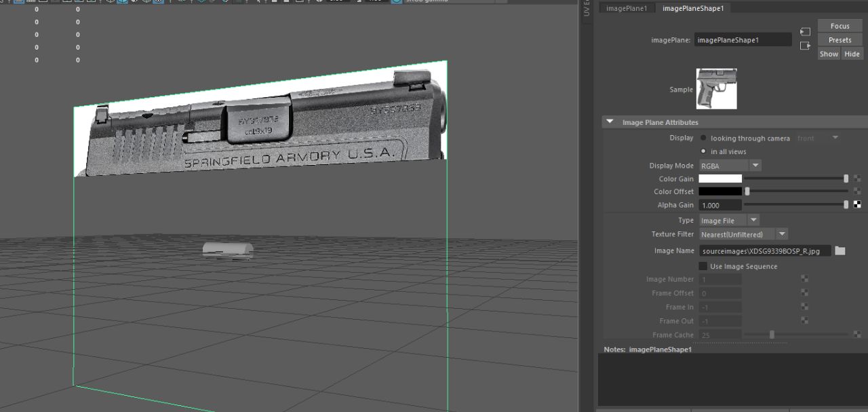
Task: Click the Alpha Gain map checker icon
Action: click(857, 204)
